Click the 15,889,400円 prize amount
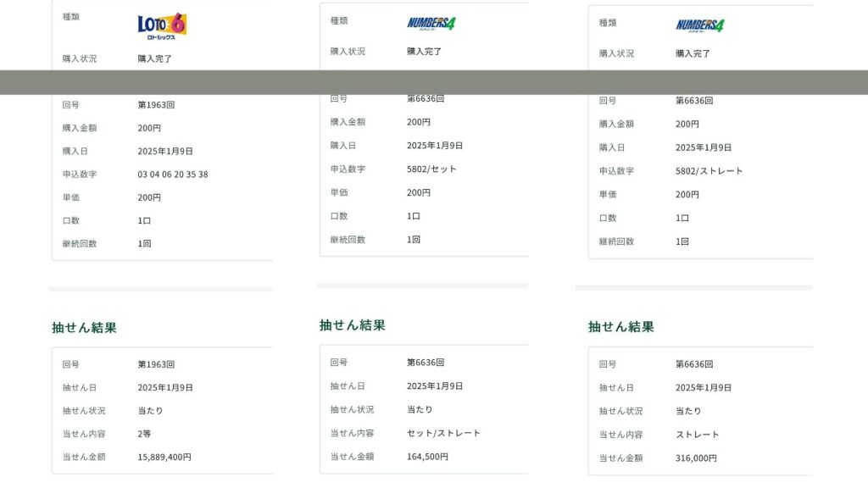 click(x=164, y=457)
